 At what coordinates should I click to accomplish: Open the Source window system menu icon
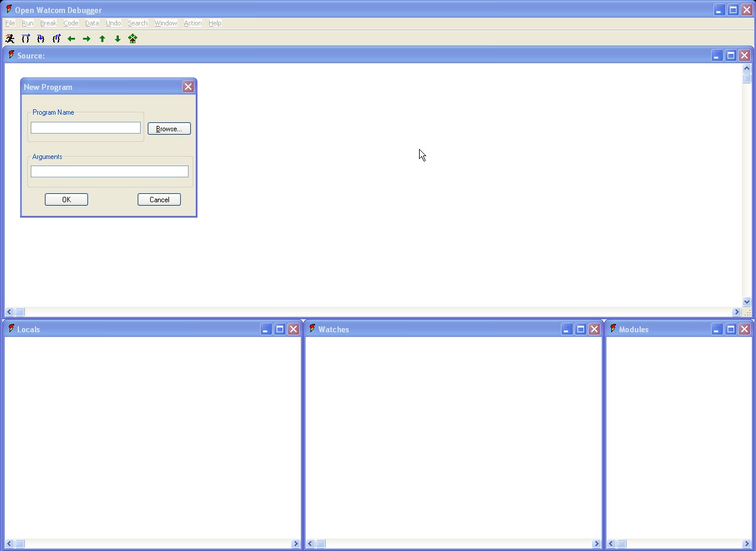(x=11, y=55)
